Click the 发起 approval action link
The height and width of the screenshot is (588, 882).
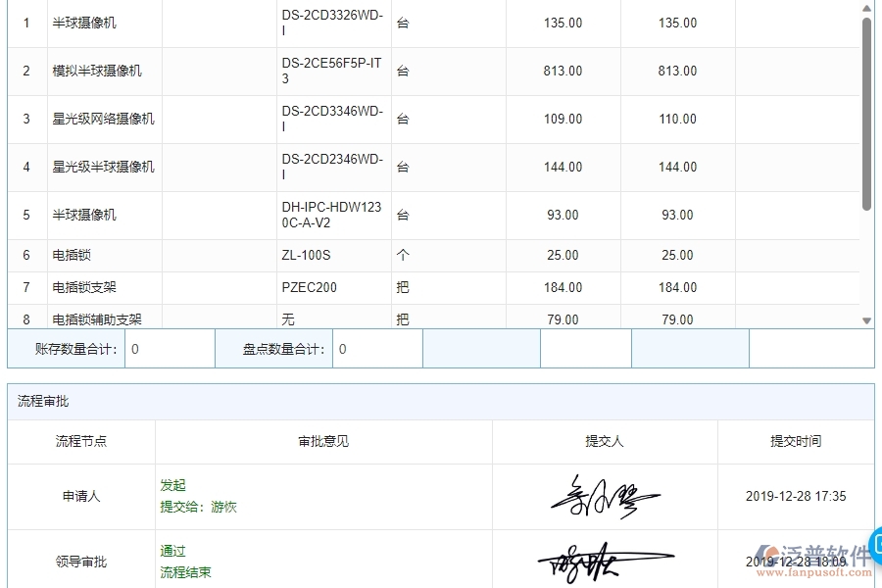tap(172, 485)
